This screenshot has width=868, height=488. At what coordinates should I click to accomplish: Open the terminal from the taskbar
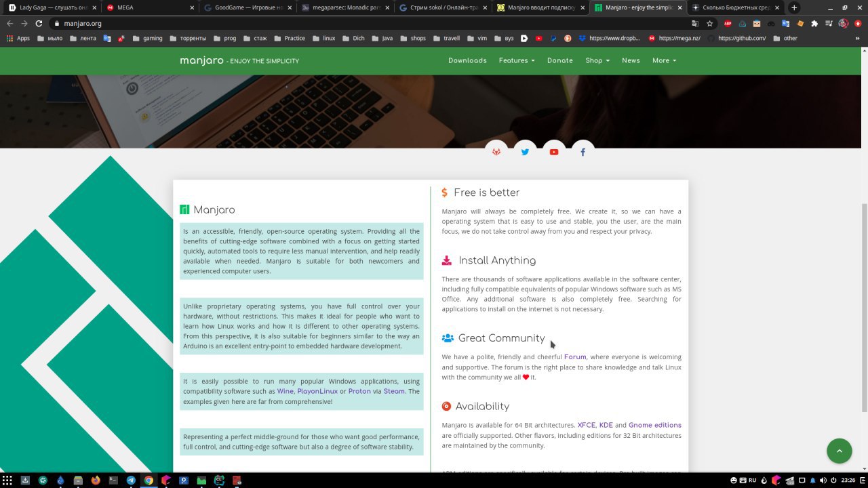[113, 481]
